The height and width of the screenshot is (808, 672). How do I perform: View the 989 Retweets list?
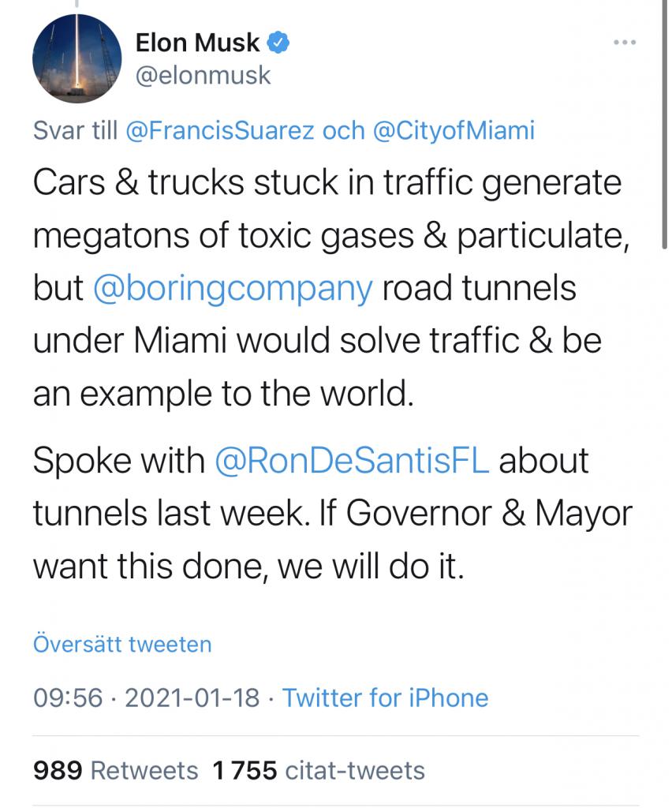(115, 771)
